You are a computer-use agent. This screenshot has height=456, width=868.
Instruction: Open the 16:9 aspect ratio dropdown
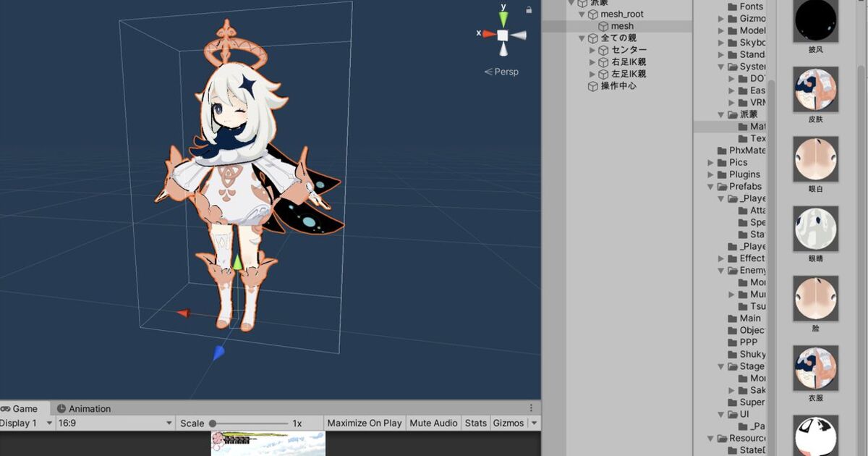pyautogui.click(x=116, y=423)
